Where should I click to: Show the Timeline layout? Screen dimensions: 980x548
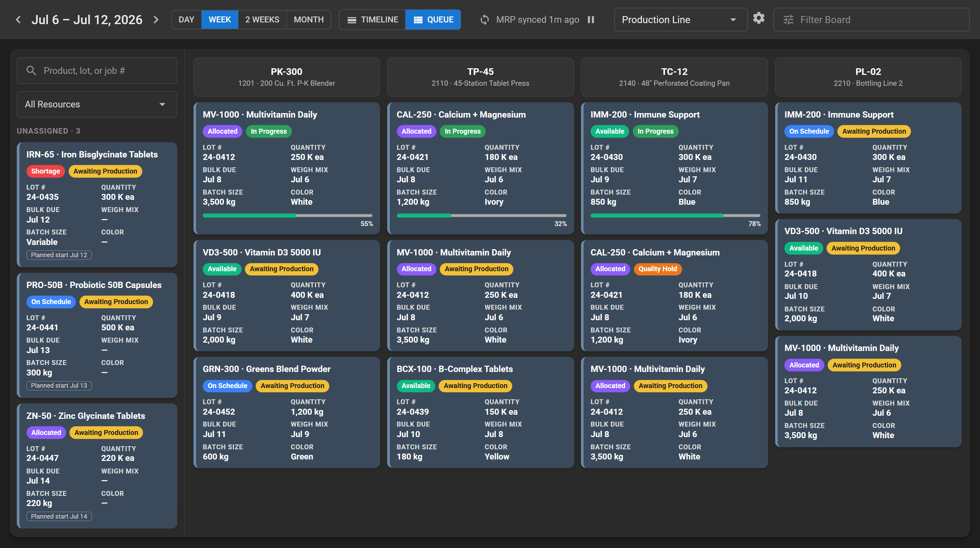[x=373, y=19]
